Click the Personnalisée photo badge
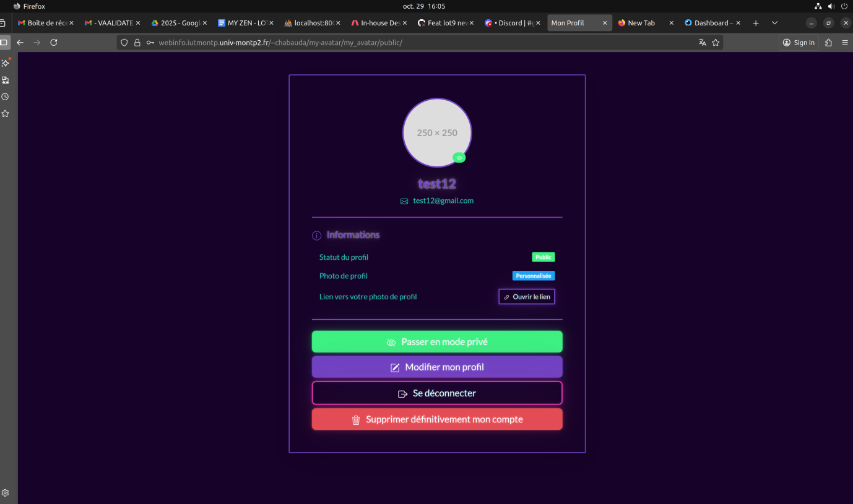Image resolution: width=853 pixels, height=504 pixels. tap(533, 275)
